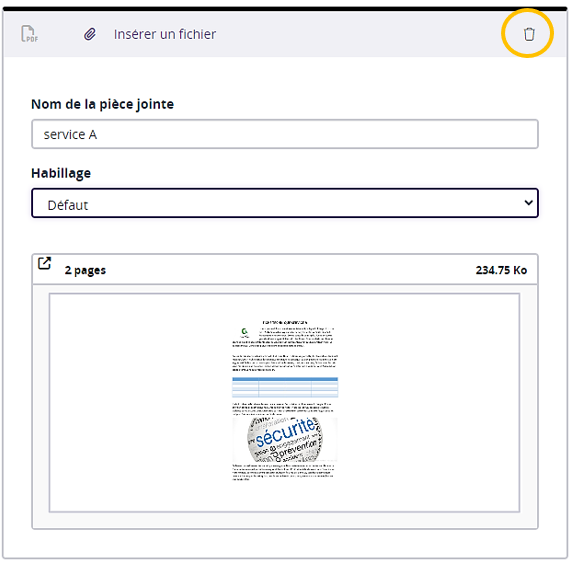Click the 'Nom de la pièce jointe' label
The width and height of the screenshot is (570, 563).
coord(103,104)
